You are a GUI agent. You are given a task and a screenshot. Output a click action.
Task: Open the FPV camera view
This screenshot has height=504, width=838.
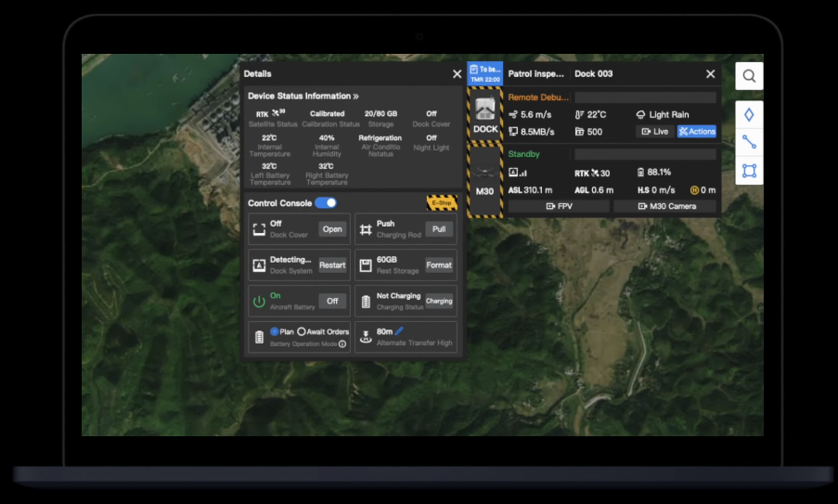559,206
